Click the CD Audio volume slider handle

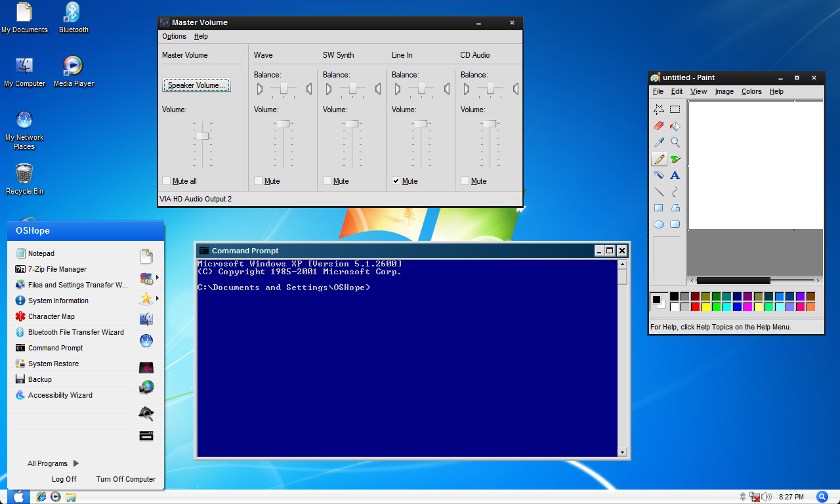(490, 123)
